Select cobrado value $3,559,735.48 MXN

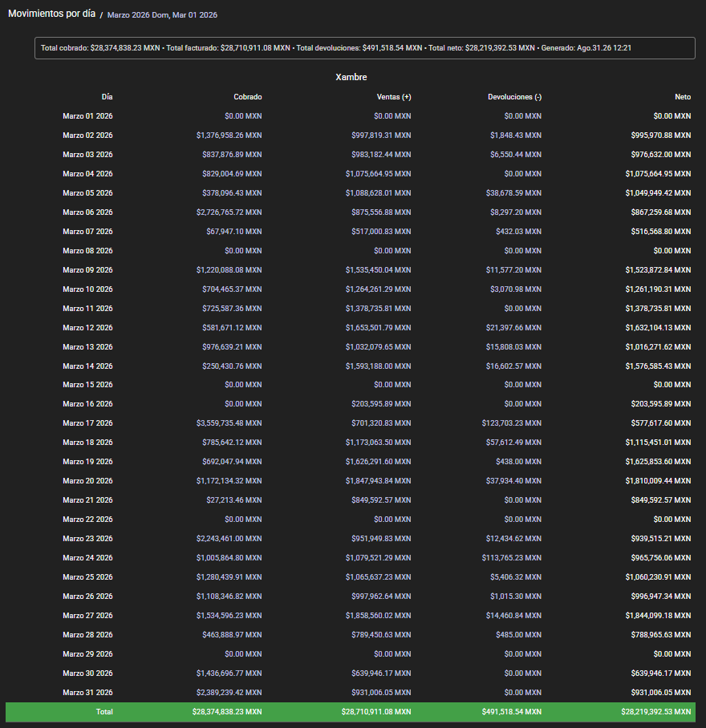(229, 423)
